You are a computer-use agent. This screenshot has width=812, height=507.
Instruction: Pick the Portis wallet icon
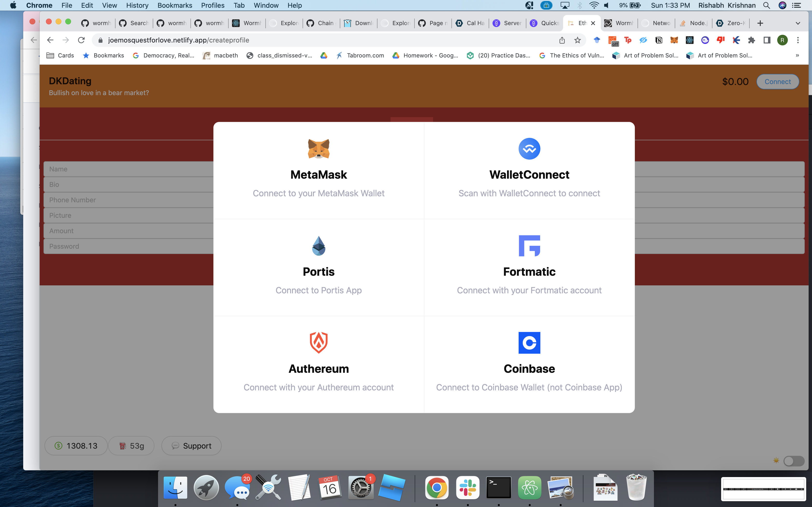pos(319,246)
